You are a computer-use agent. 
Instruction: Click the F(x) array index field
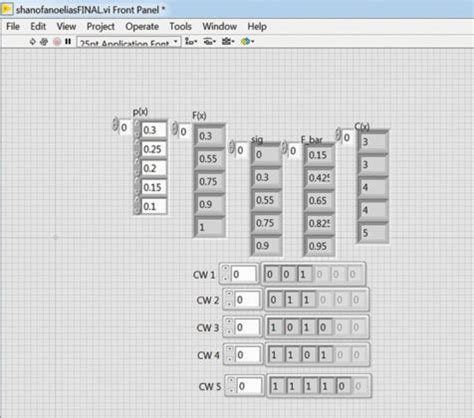(x=185, y=132)
